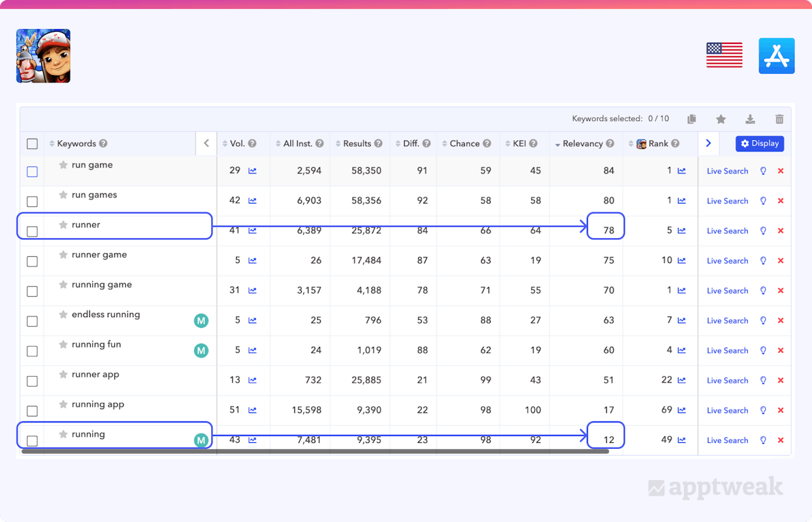The image size is (812, 522).
Task: Click the copy keywords icon
Action: coord(692,119)
